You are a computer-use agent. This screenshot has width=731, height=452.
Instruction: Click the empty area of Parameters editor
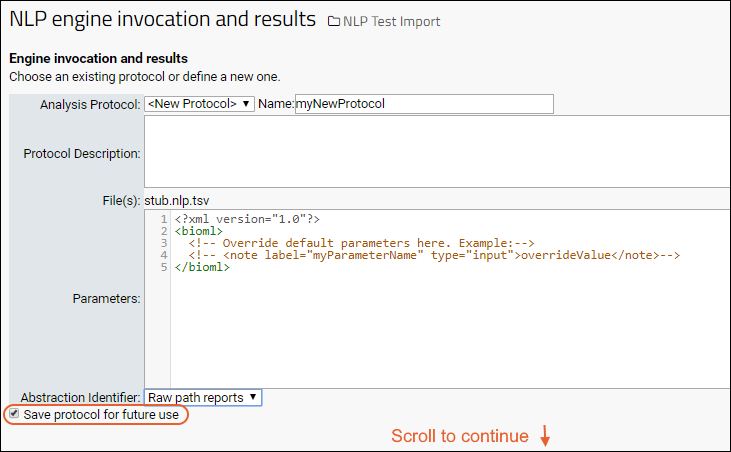click(450, 331)
